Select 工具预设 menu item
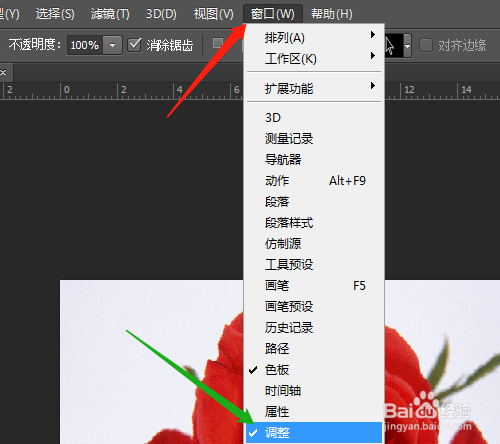 pos(314,265)
